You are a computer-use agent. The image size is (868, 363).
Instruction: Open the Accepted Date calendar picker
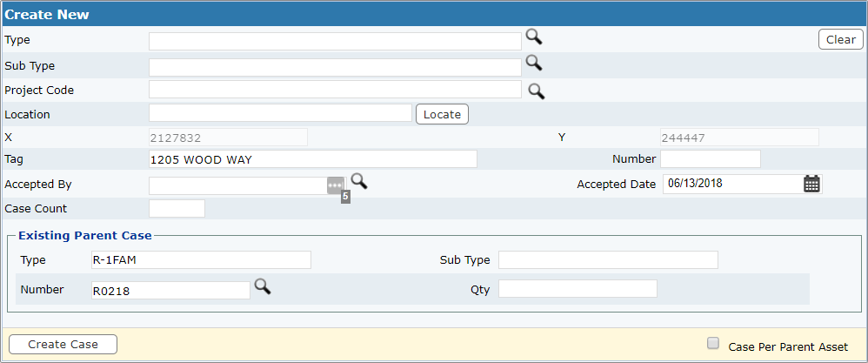[x=811, y=184]
